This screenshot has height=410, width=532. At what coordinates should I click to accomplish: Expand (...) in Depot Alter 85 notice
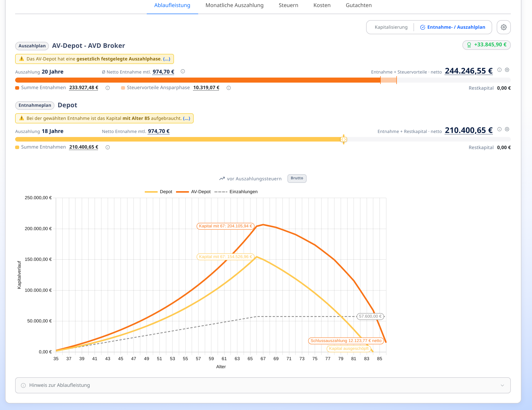(x=187, y=118)
